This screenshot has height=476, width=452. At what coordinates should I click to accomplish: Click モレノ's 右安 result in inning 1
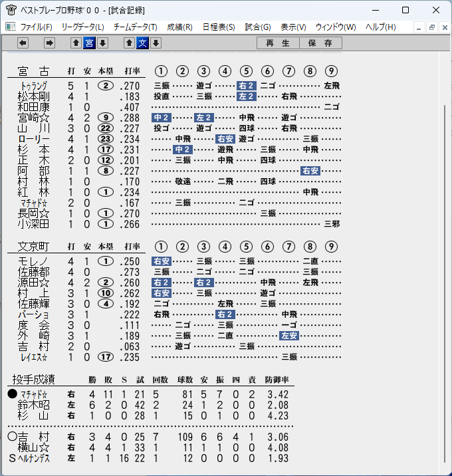click(161, 261)
